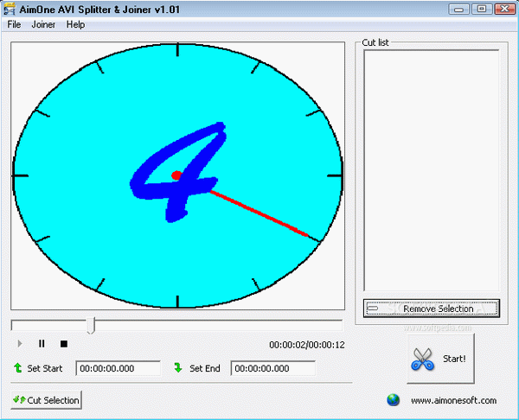
Task: Click the 00:00:02/00:00:12 time readout
Action: coord(307,345)
